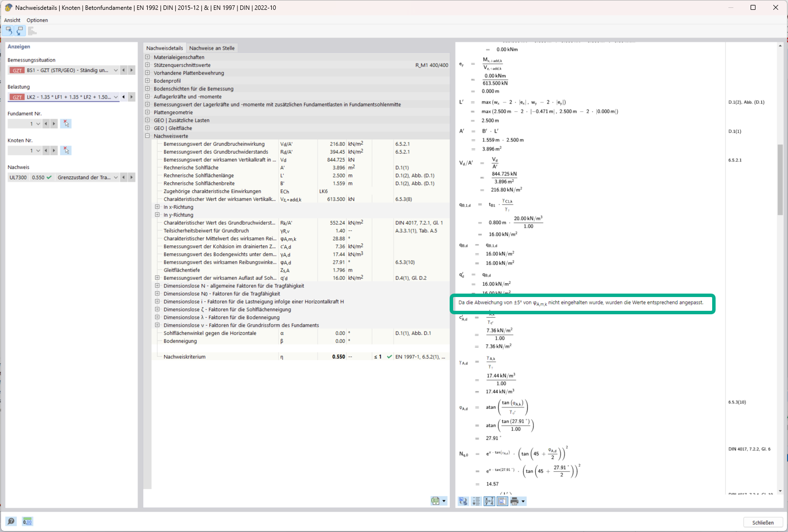Viewport: 788px width, 532px height.
Task: Expand Bodenprofil row
Action: tap(147, 81)
